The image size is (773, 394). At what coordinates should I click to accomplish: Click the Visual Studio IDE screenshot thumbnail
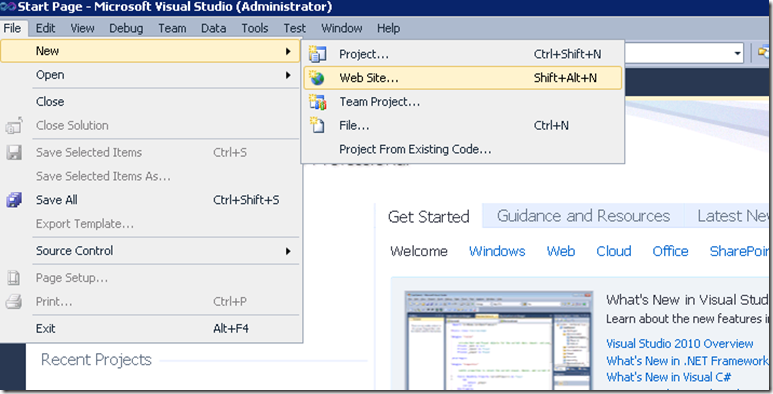[x=499, y=340]
